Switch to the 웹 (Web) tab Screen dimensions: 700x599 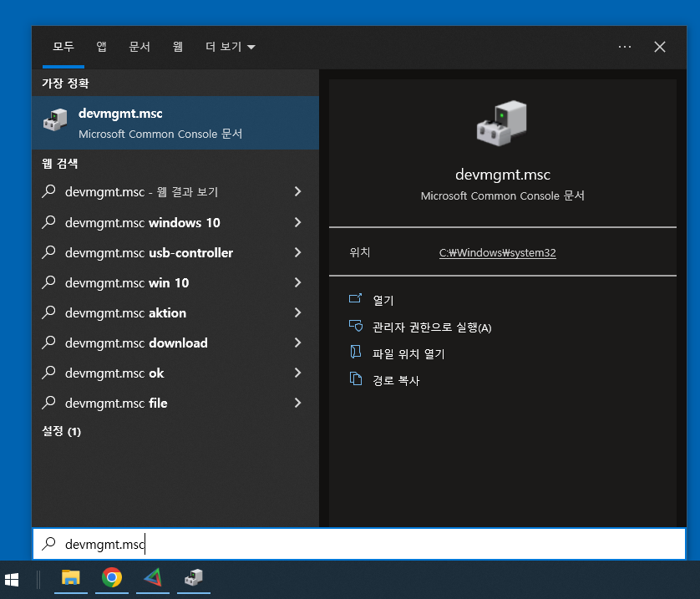178,47
